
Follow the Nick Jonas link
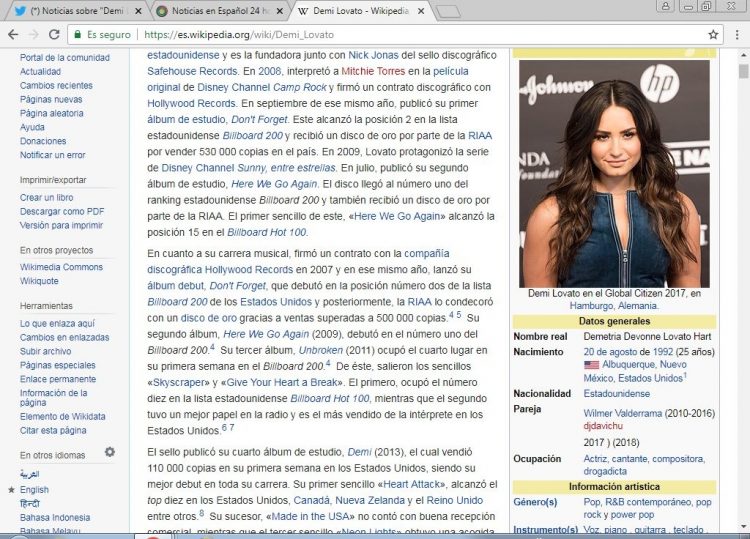tap(373, 55)
